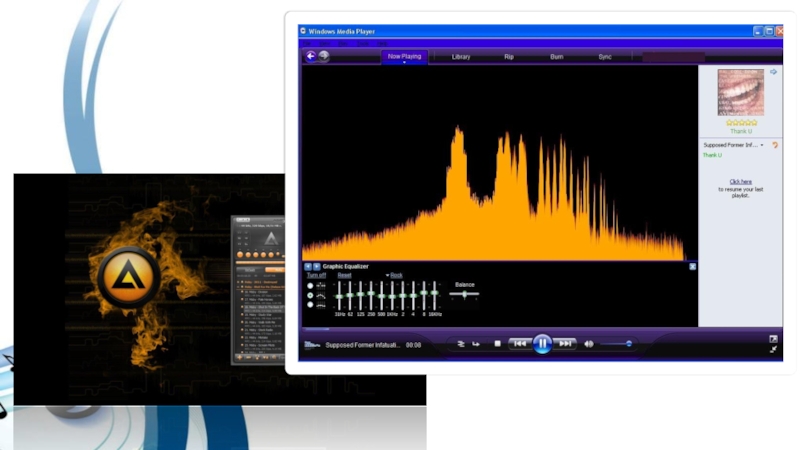Select the first equalizer slider mode radio
The height and width of the screenshot is (450, 800).
click(310, 286)
